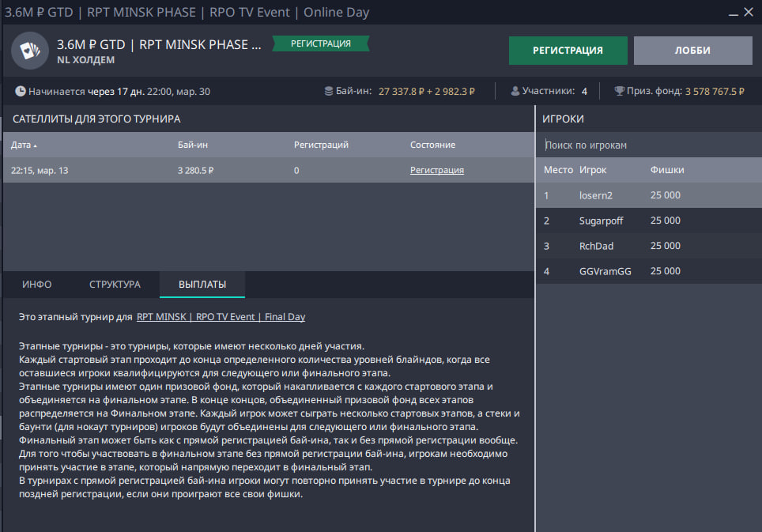Click the person icon next to Участники

click(515, 91)
